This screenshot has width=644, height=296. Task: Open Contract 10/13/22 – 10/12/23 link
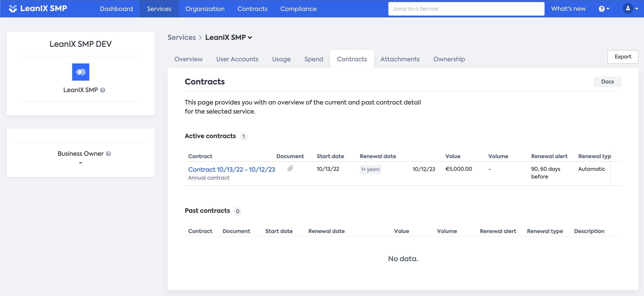231,170
